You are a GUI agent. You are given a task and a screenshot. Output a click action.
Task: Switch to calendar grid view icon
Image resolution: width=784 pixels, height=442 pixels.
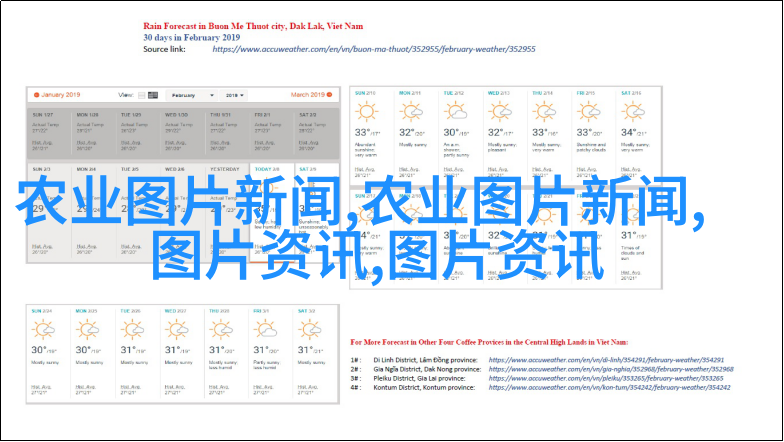[x=153, y=95]
